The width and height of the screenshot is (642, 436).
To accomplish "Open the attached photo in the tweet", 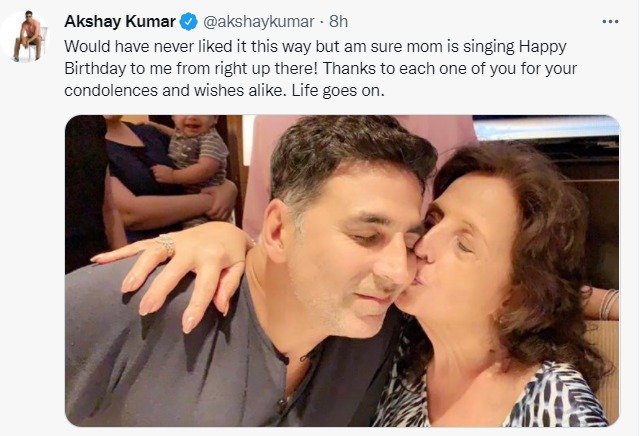I will (x=342, y=270).
